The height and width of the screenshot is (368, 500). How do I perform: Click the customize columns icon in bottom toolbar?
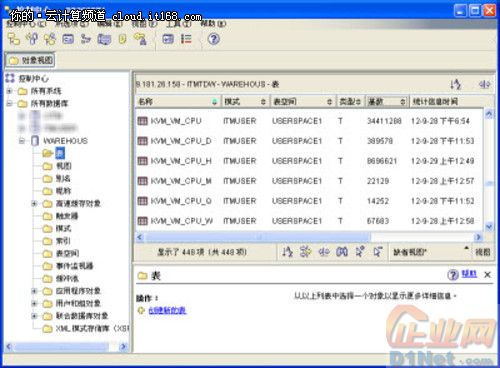[324, 252]
